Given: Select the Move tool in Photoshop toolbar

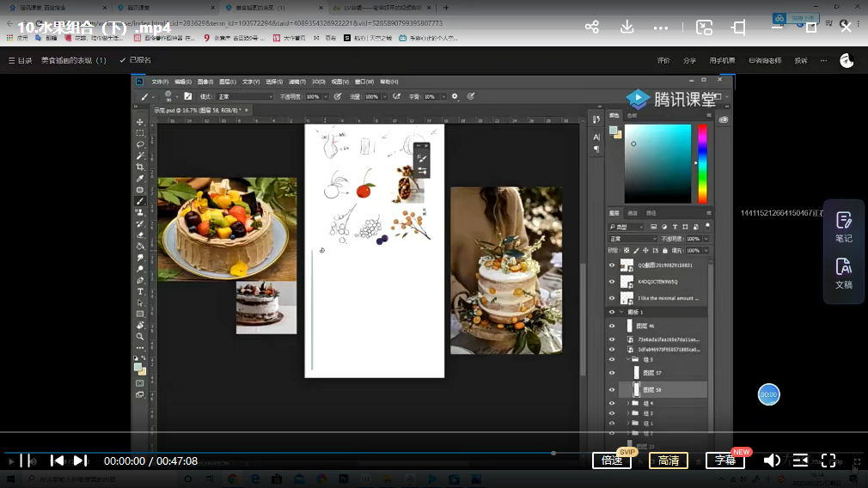Looking at the screenshot, I should [x=140, y=122].
